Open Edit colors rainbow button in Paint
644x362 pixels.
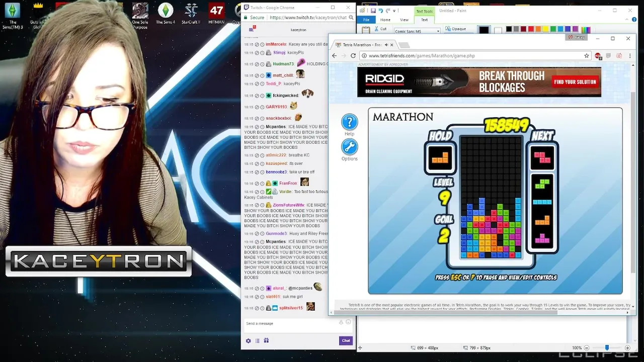pos(587,30)
